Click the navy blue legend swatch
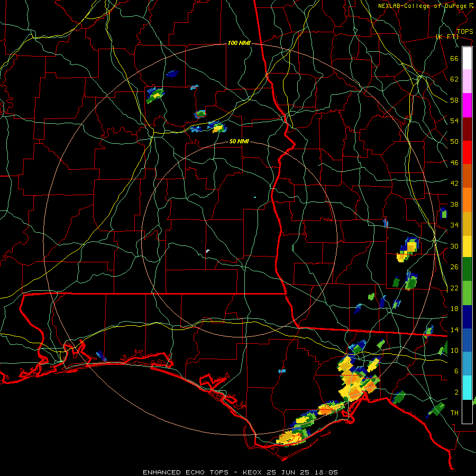 tap(467, 317)
